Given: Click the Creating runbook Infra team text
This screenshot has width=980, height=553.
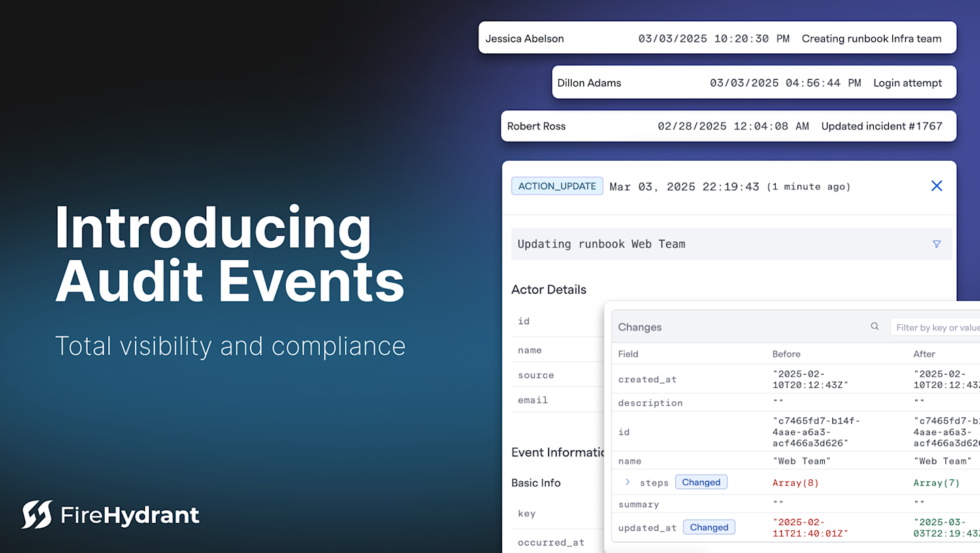Looking at the screenshot, I should 872,39.
